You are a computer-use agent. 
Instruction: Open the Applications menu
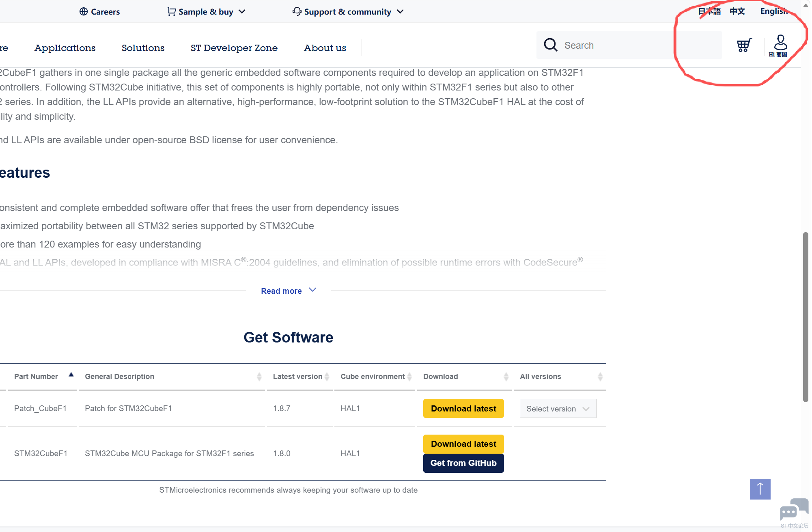[65, 48]
